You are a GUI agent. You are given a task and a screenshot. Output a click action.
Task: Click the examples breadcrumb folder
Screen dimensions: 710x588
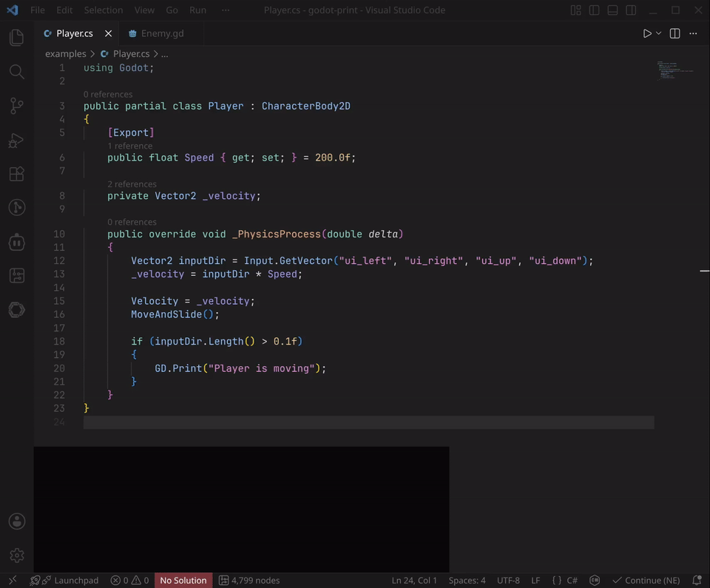tap(65, 54)
